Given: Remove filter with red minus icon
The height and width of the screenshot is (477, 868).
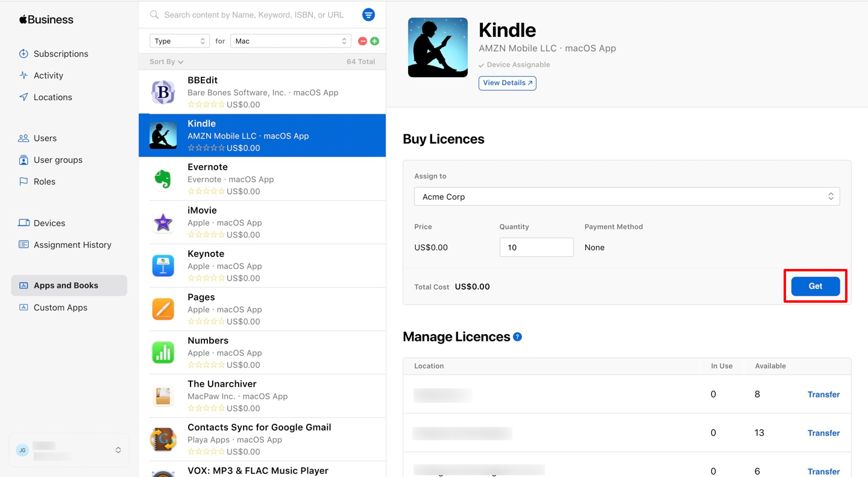Looking at the screenshot, I should coord(362,41).
